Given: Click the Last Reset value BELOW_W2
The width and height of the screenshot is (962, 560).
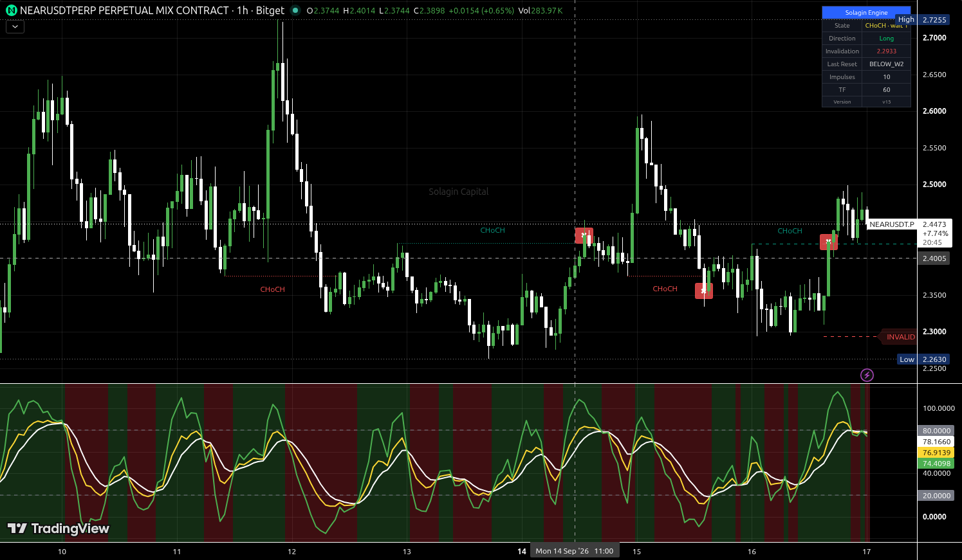Looking at the screenshot, I should point(887,64).
